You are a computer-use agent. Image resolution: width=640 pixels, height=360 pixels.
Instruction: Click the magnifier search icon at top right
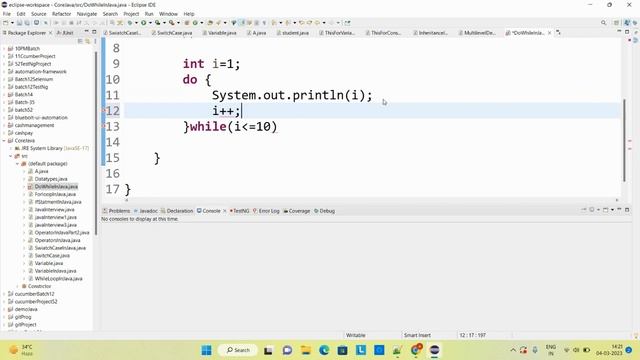click(x=603, y=23)
